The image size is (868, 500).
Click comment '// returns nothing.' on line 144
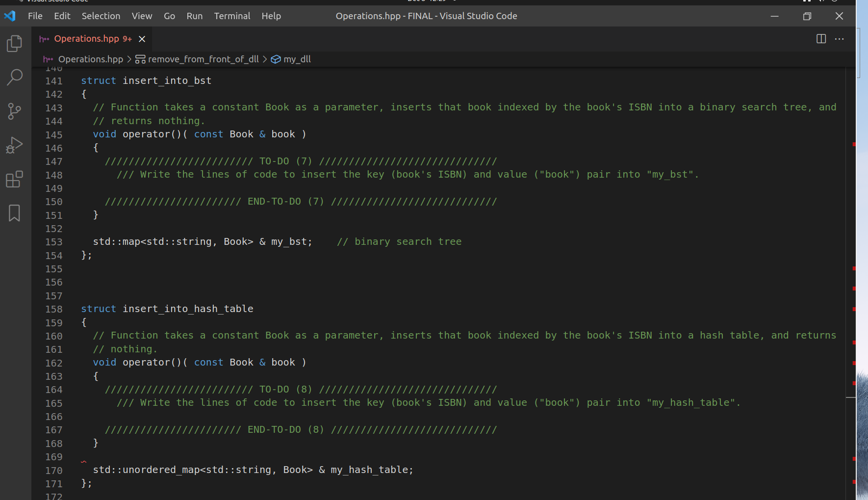click(149, 121)
